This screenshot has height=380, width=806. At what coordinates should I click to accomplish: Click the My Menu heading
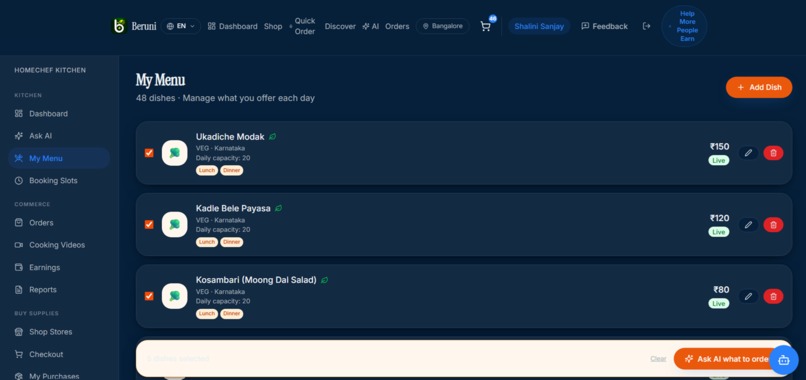click(160, 80)
